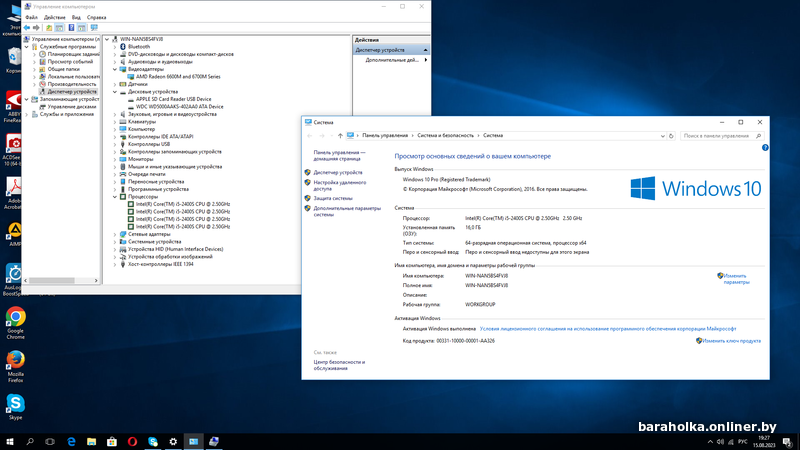Collapse the Видеоадаптеры category
Screen dimensions: 800x450
[115, 69]
